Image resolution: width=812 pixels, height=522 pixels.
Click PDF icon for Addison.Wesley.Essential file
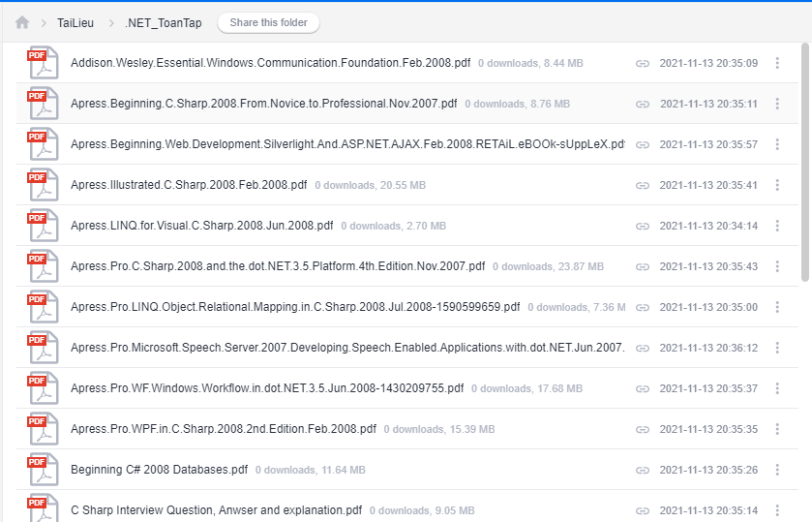click(43, 63)
